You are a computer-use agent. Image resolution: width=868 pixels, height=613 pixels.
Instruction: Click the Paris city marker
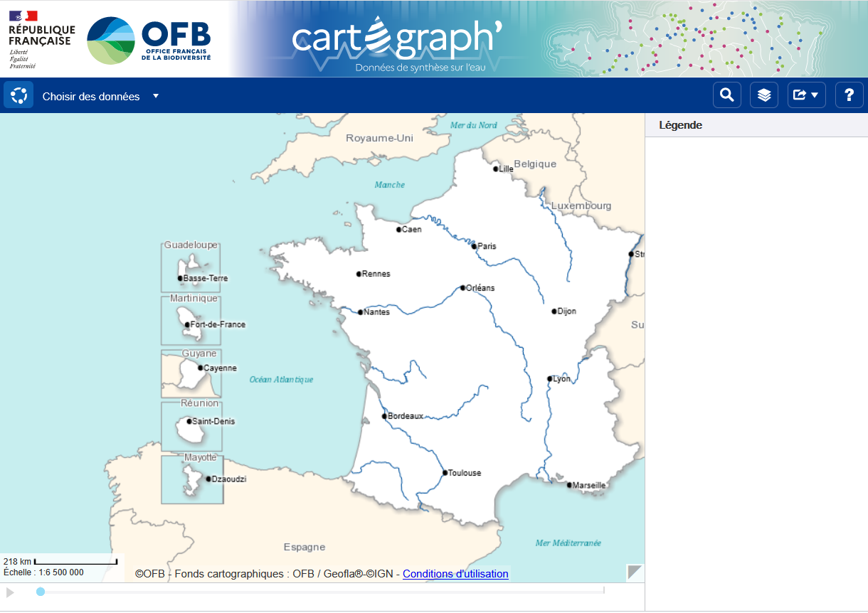coord(474,246)
